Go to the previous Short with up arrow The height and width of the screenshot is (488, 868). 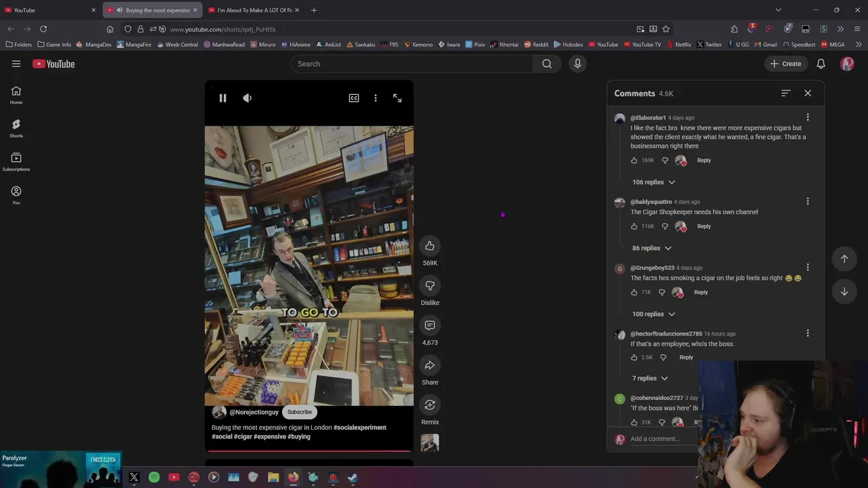(x=844, y=259)
